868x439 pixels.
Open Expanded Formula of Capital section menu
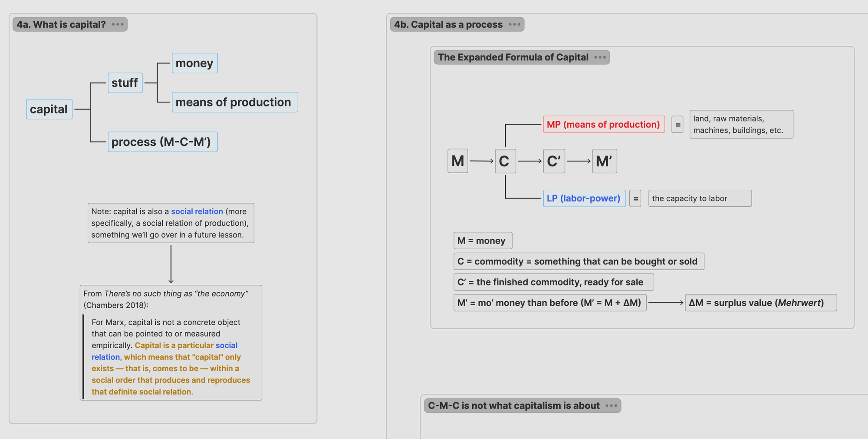tap(600, 57)
